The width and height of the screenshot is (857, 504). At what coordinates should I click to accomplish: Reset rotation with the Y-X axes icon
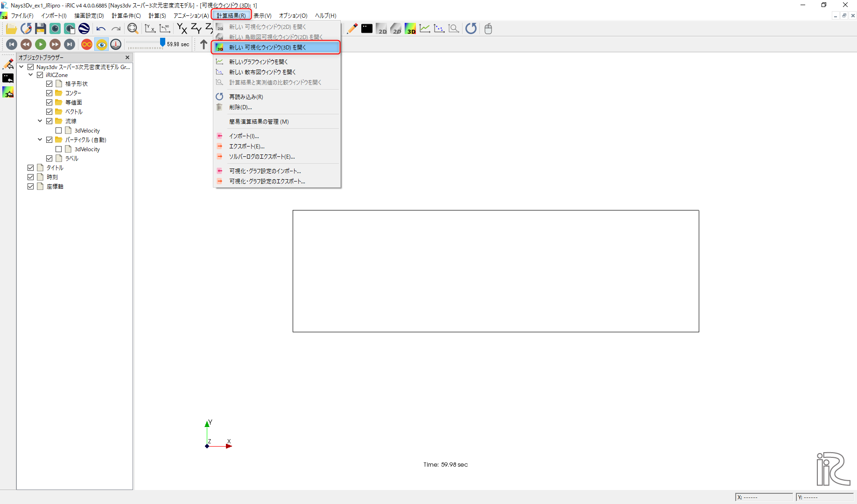[x=150, y=29]
